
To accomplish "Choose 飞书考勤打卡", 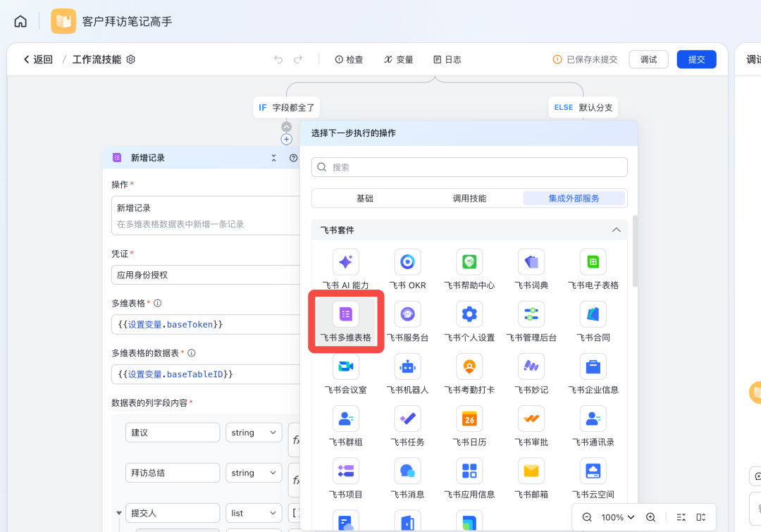I will click(469, 373).
